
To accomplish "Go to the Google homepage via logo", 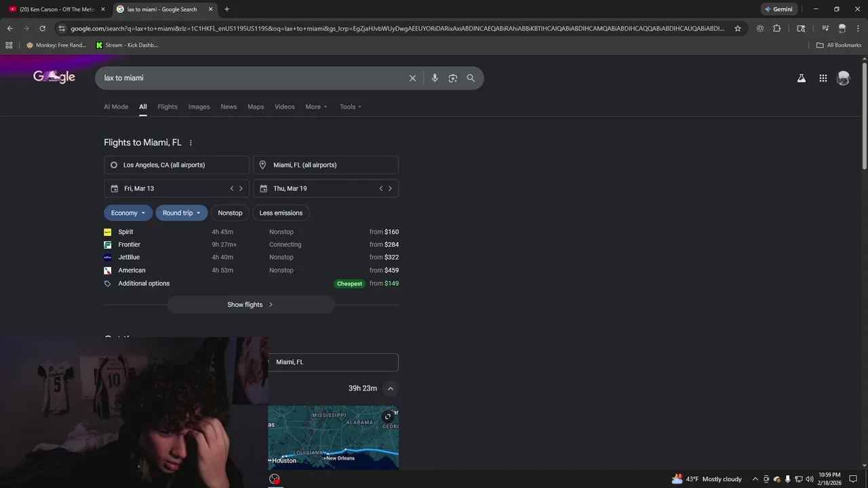I will click(54, 77).
